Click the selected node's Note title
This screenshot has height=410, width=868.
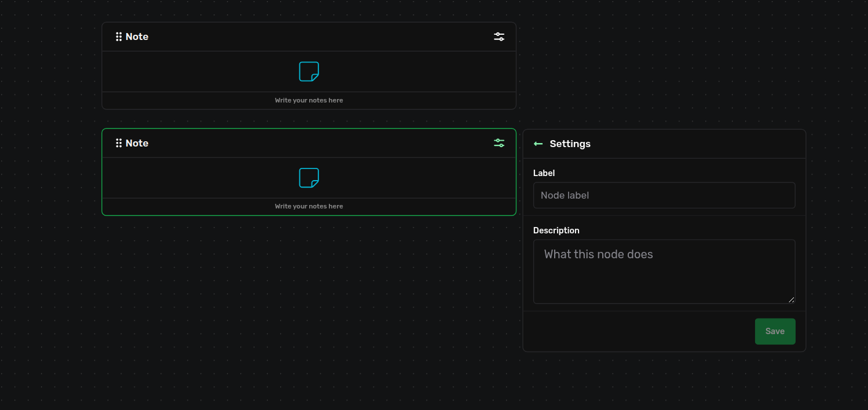[x=137, y=143]
